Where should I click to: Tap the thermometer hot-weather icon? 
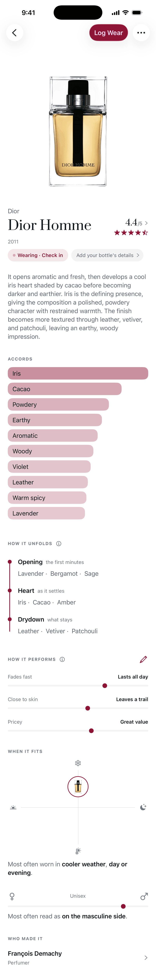[x=78, y=851]
